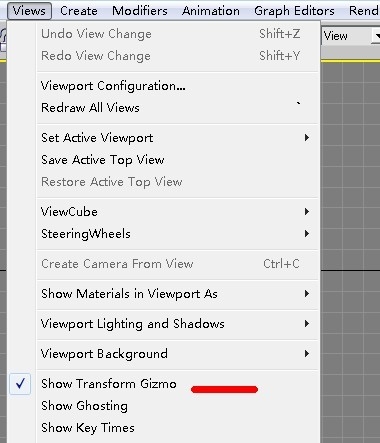Screen dimensions: 380x443
Task: Open the Rendering menu at the bar's edge
Action: tap(363, 11)
